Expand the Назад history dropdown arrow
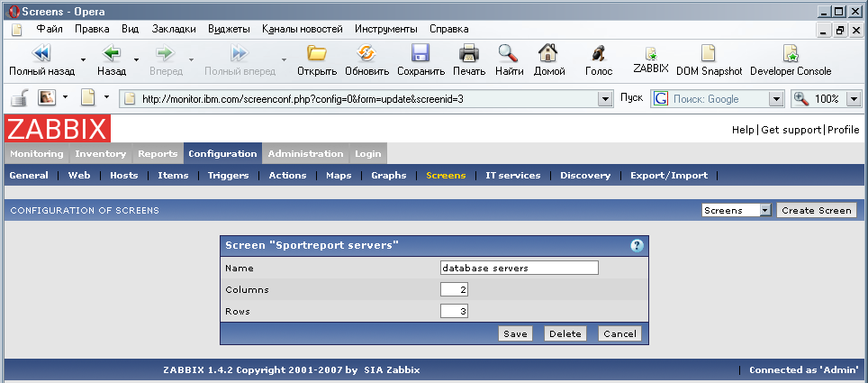The width and height of the screenshot is (868, 383). 136,59
